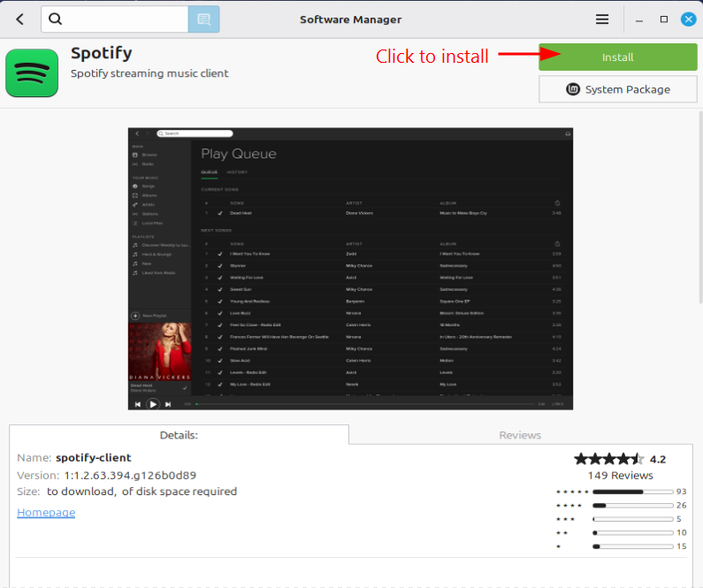The height and width of the screenshot is (588, 703).
Task: Click 'Spotify streaming music client' description
Action: pyautogui.click(x=149, y=73)
